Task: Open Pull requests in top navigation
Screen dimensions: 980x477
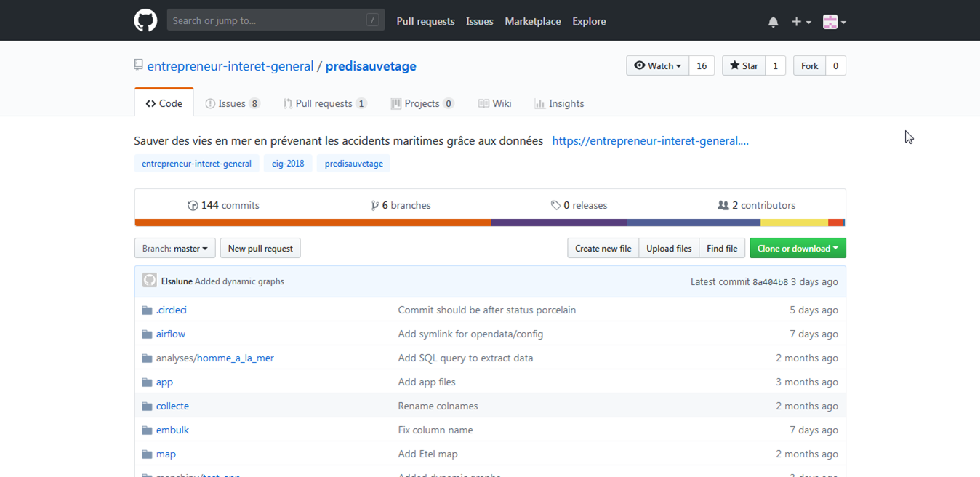Action: click(425, 21)
